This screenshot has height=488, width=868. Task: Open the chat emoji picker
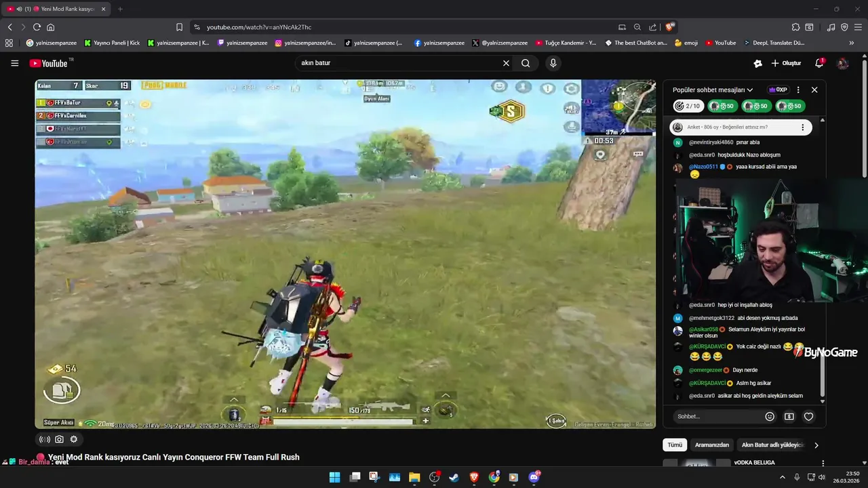(x=770, y=416)
